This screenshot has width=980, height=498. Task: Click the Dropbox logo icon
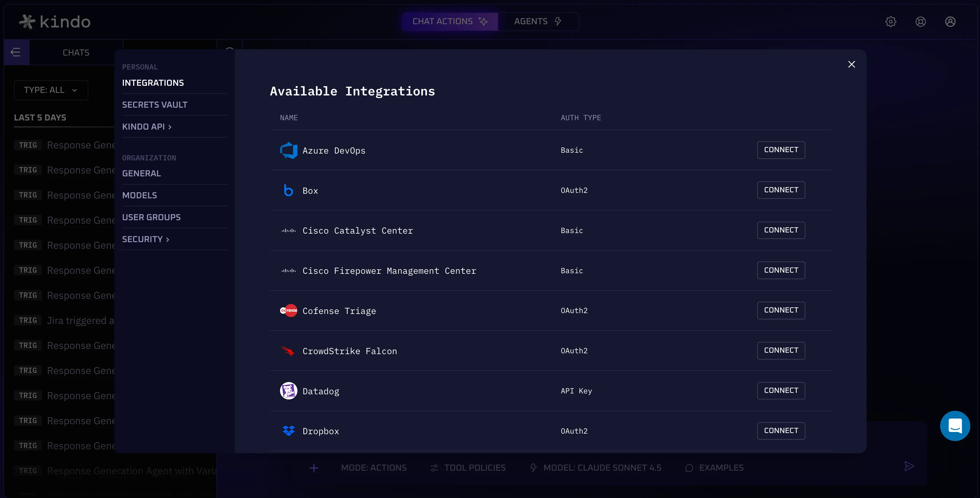[288, 431]
